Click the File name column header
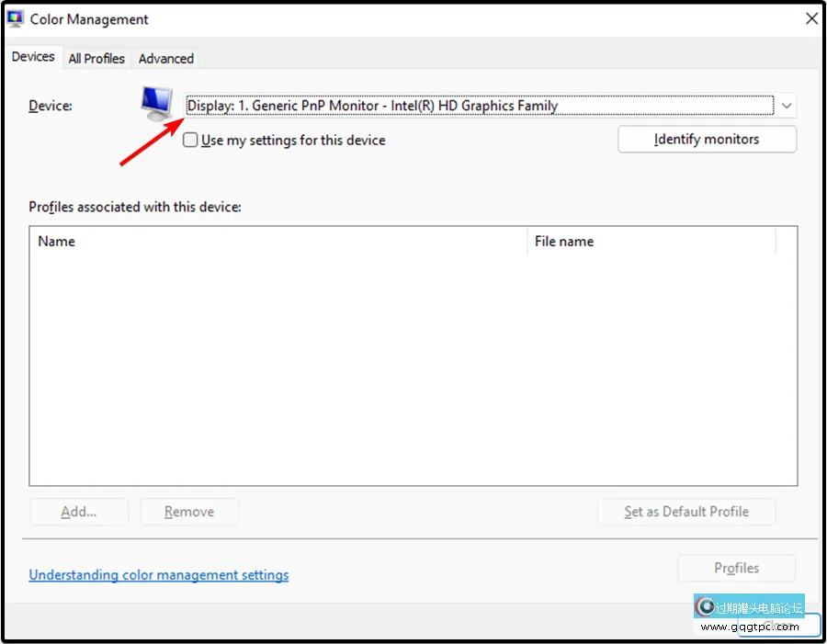Screen dimensions: 827x644 651,242
